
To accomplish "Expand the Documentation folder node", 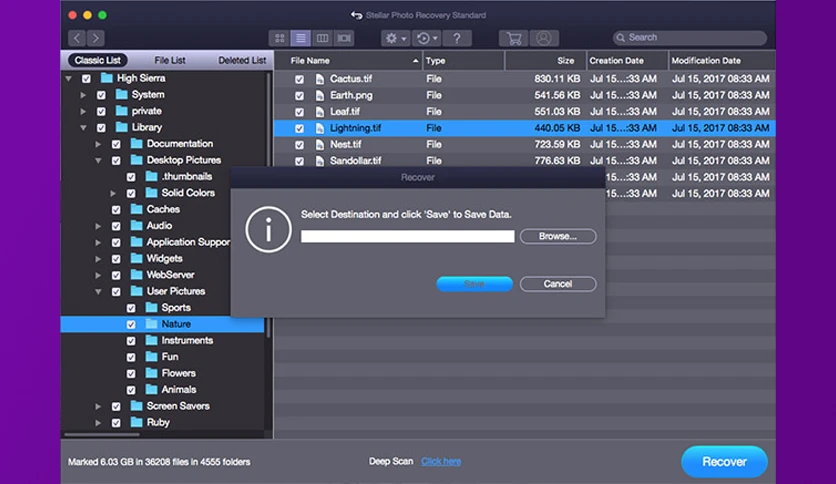I will [x=98, y=144].
